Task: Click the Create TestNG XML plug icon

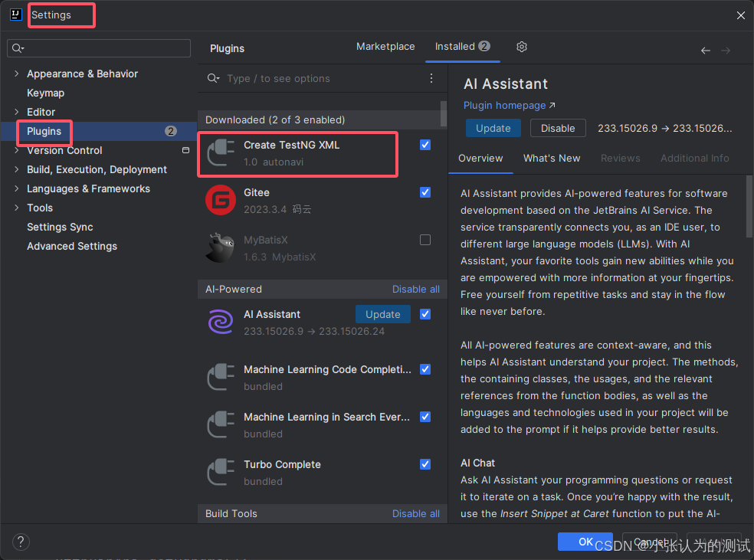Action: (221, 152)
